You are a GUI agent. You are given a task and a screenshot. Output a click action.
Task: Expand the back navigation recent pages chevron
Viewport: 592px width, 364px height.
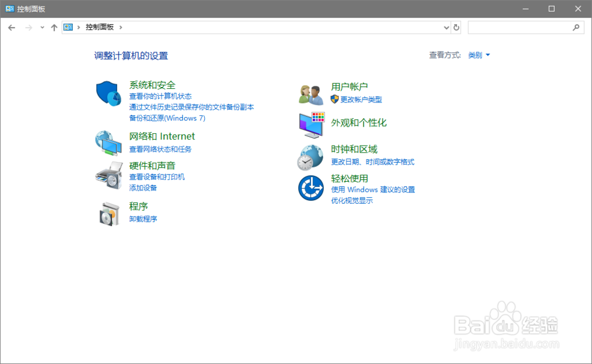(41, 27)
